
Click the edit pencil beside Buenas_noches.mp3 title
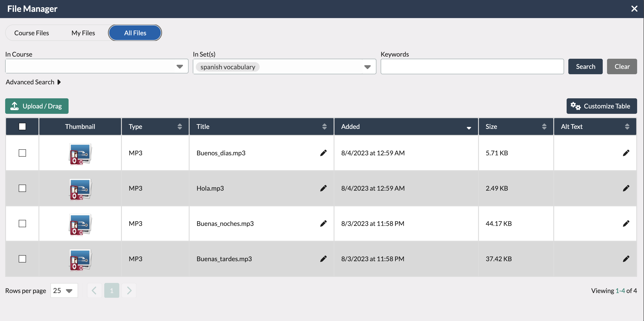(x=323, y=223)
